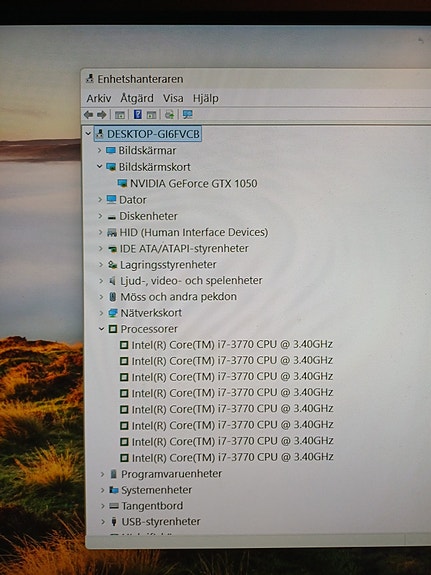431x575 pixels.
Task: Click the show console tree toolbar icon
Action: (120, 115)
